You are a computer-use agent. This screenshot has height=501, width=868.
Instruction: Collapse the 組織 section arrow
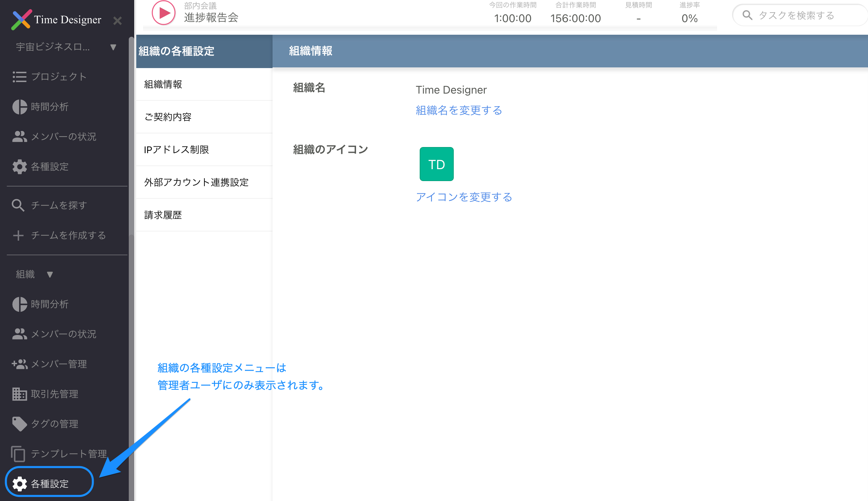[50, 275]
